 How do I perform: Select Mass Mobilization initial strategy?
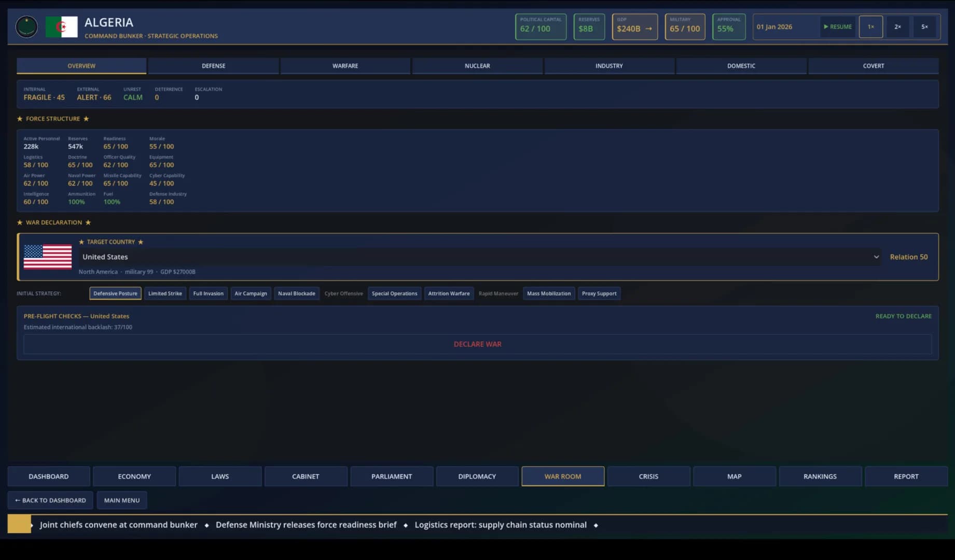(549, 293)
